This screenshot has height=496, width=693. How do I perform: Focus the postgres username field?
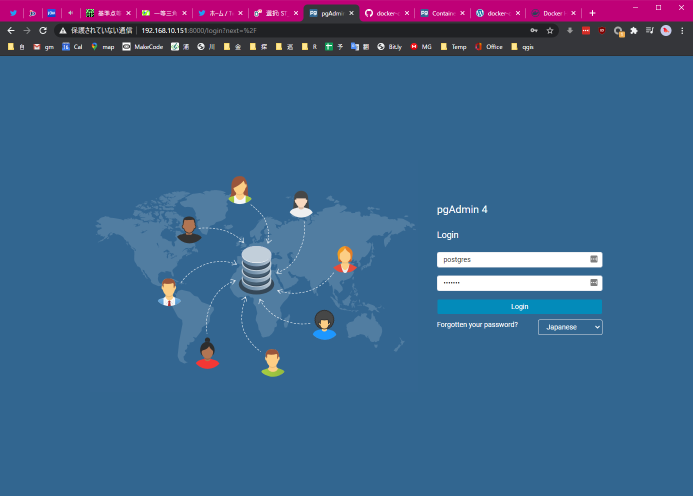(512, 259)
